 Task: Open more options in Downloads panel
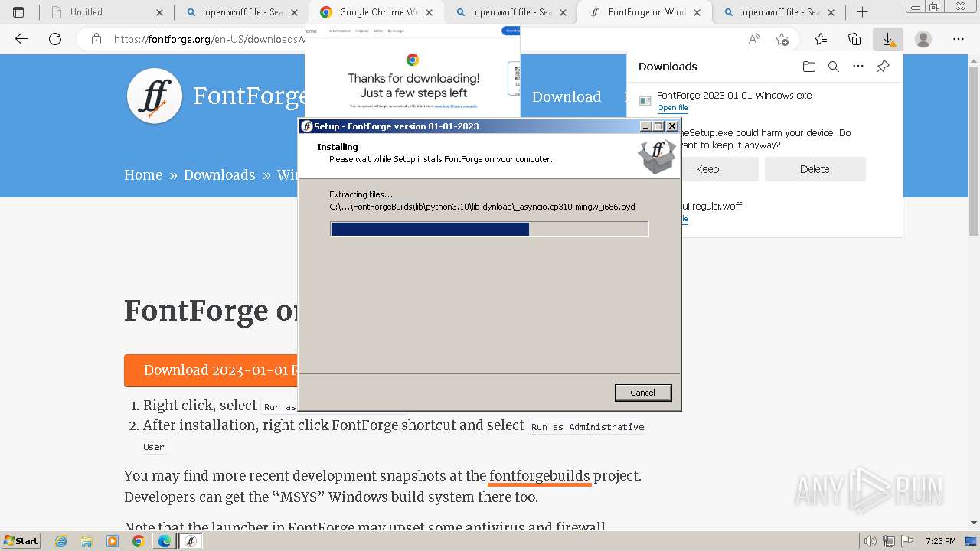click(858, 67)
